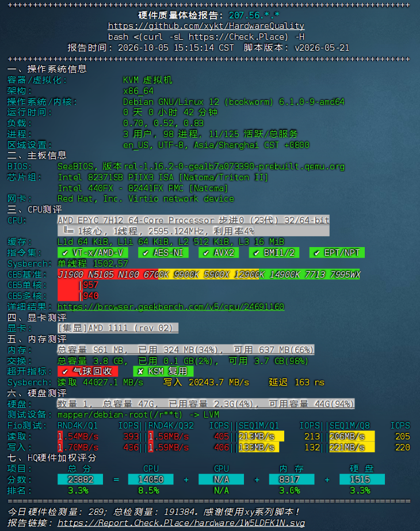Click the latency 163 ns value
Screen dimensions: 420x531
click(296, 382)
